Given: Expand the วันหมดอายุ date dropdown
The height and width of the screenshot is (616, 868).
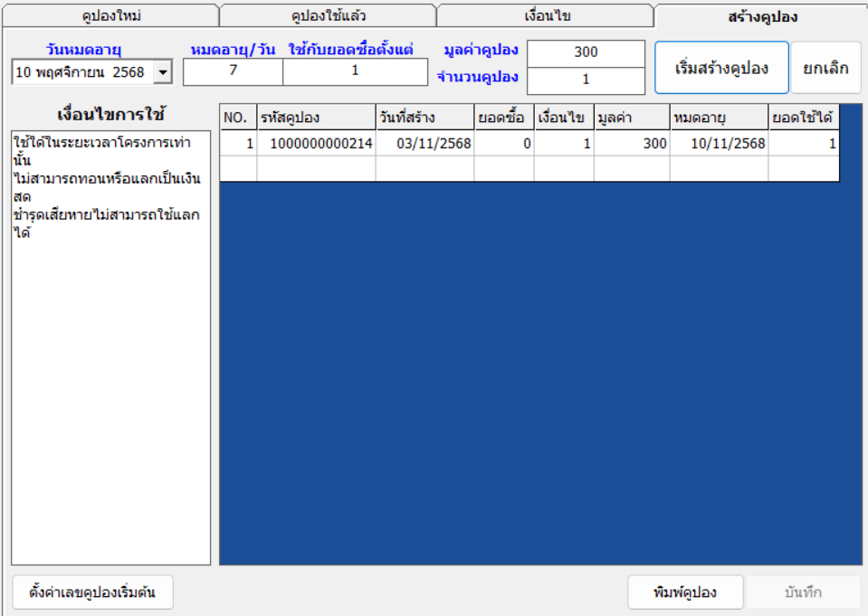Looking at the screenshot, I should pyautogui.click(x=162, y=72).
